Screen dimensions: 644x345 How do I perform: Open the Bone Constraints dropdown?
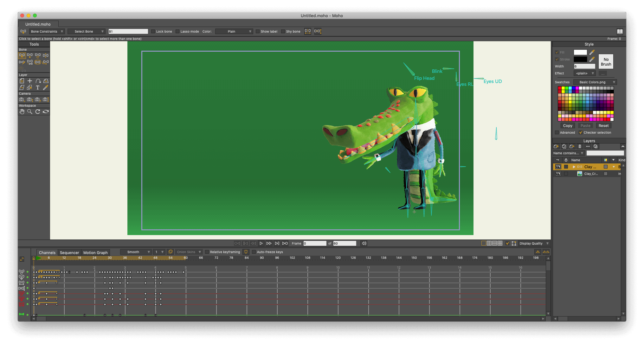click(47, 31)
